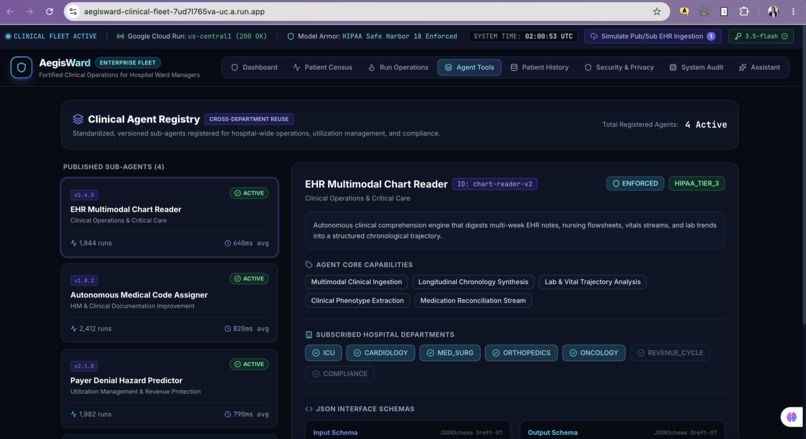Click the Lab & Vital Trajectory Analysis chip
806x439 pixels.
[593, 282]
